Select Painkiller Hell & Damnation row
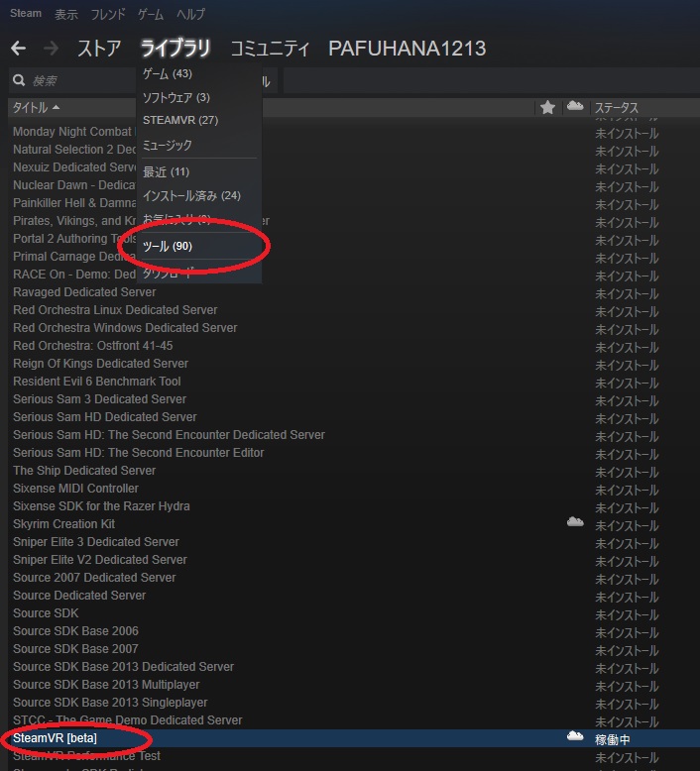 tap(73, 203)
